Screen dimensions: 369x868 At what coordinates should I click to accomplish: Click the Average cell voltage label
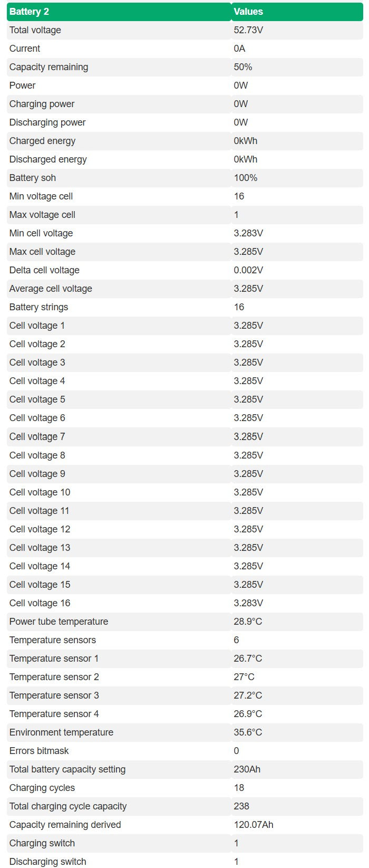pos(51,289)
